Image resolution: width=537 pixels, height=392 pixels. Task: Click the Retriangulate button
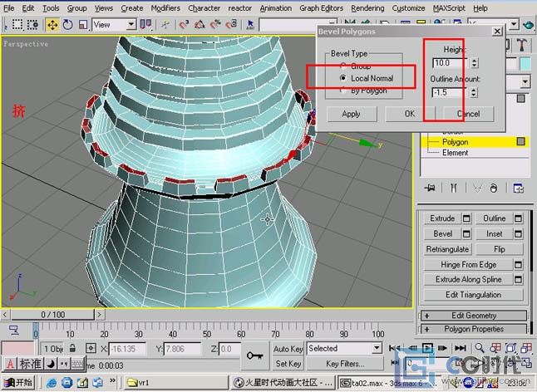tap(447, 249)
